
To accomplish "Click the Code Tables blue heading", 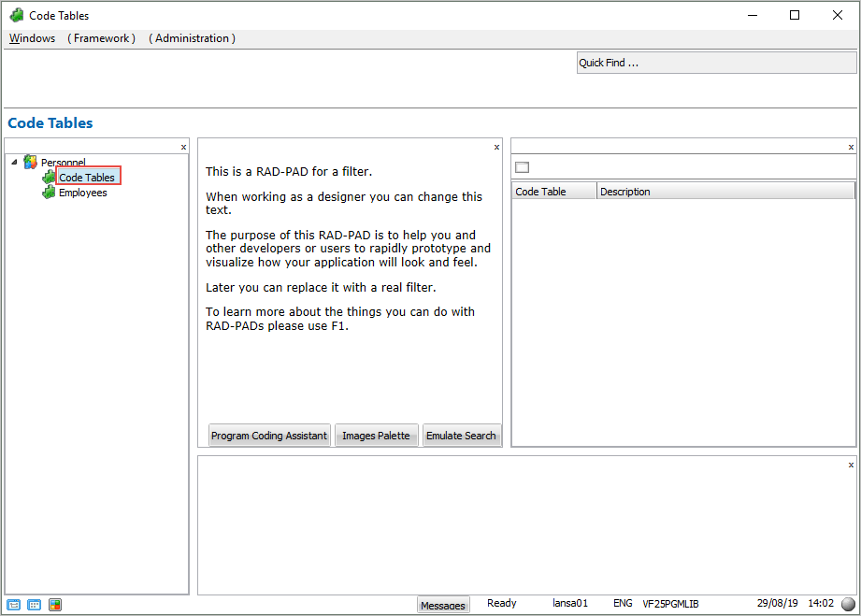I will [x=50, y=123].
